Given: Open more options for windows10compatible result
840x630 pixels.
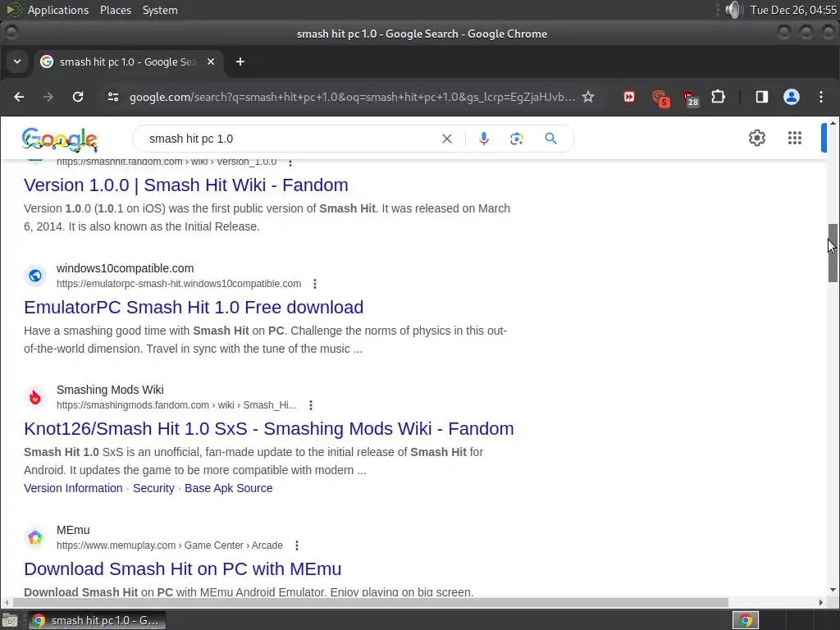Looking at the screenshot, I should 315,283.
